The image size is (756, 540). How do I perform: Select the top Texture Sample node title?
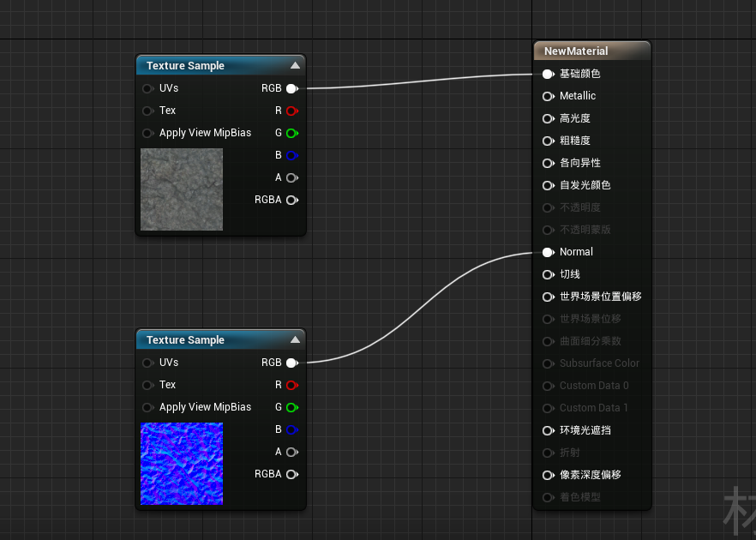[x=185, y=65]
